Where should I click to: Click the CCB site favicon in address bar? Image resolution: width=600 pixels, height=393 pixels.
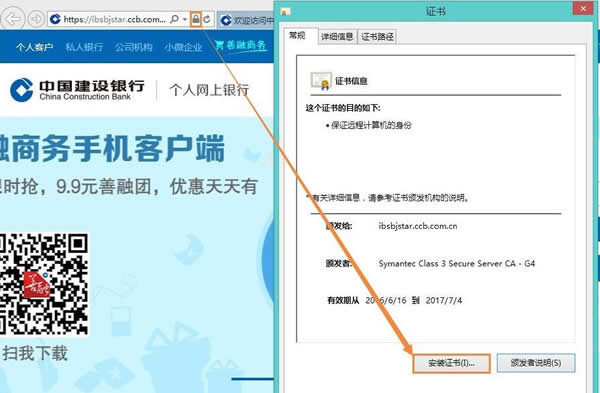[55, 19]
